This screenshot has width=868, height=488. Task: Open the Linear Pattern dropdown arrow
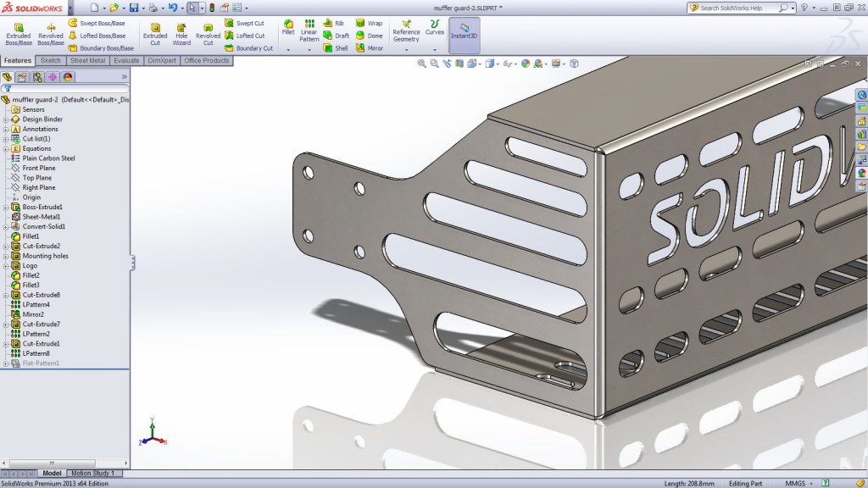click(309, 50)
